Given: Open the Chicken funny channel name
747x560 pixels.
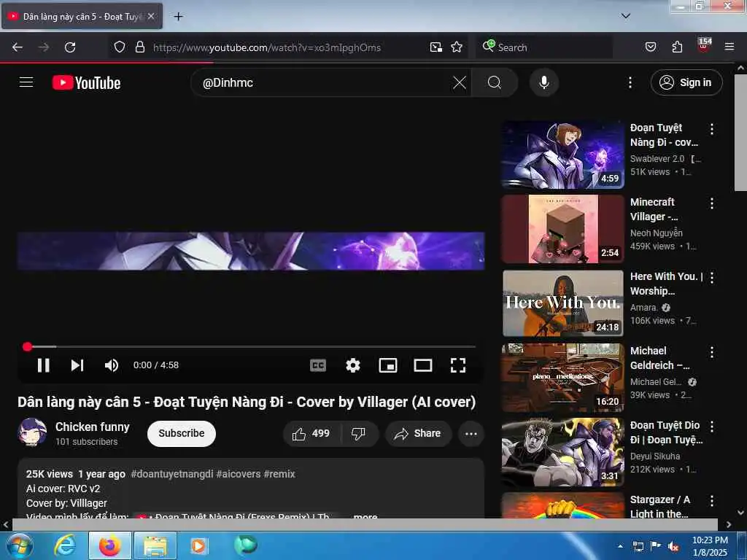Looking at the screenshot, I should (x=93, y=427).
